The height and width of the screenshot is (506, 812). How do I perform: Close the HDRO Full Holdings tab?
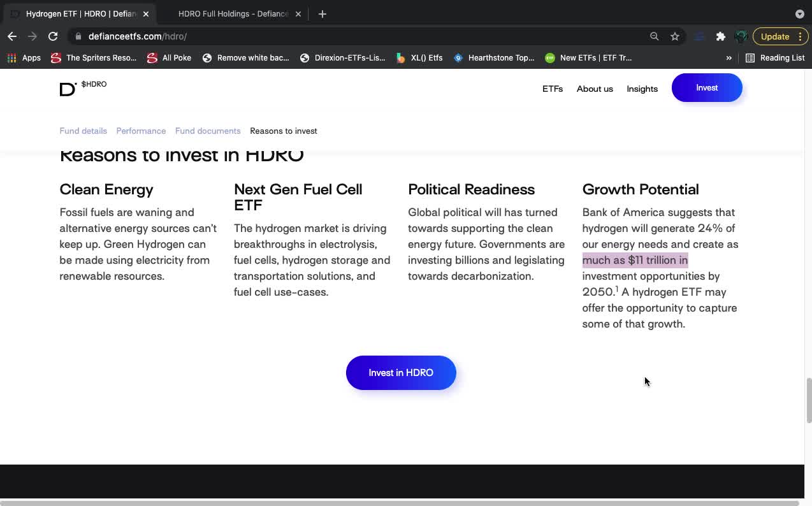click(298, 14)
